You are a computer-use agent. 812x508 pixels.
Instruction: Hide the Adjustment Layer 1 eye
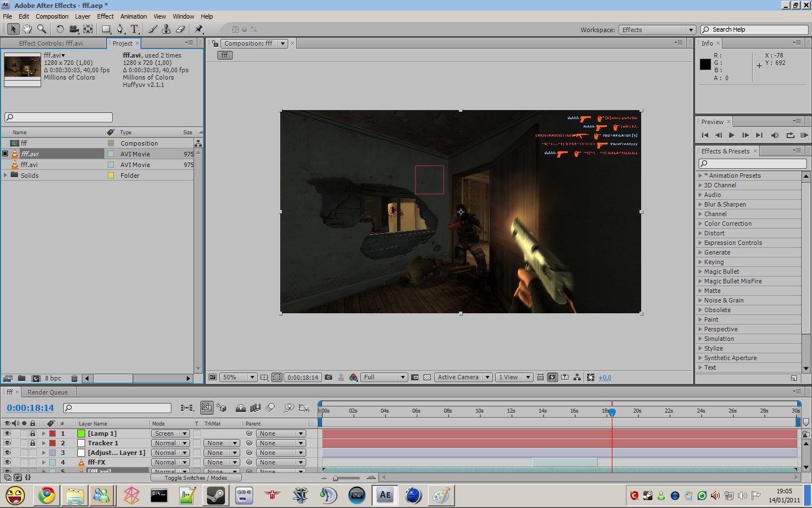click(x=7, y=453)
